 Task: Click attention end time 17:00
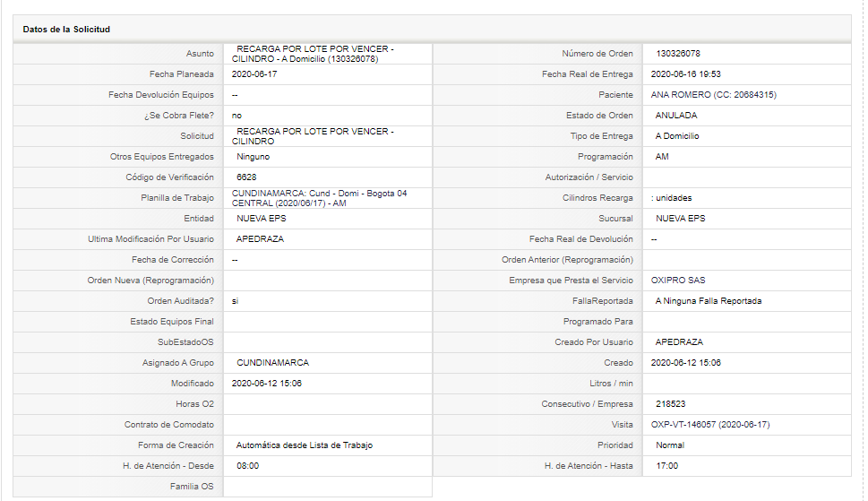point(667,466)
